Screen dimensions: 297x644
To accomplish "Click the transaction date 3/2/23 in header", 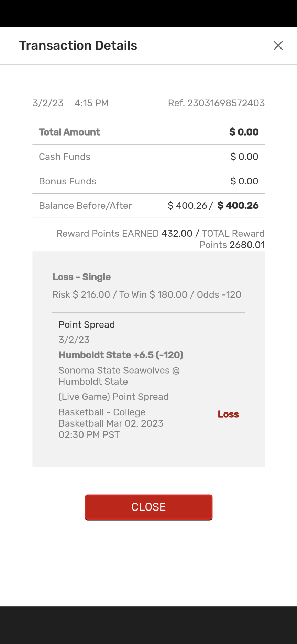I will (48, 103).
